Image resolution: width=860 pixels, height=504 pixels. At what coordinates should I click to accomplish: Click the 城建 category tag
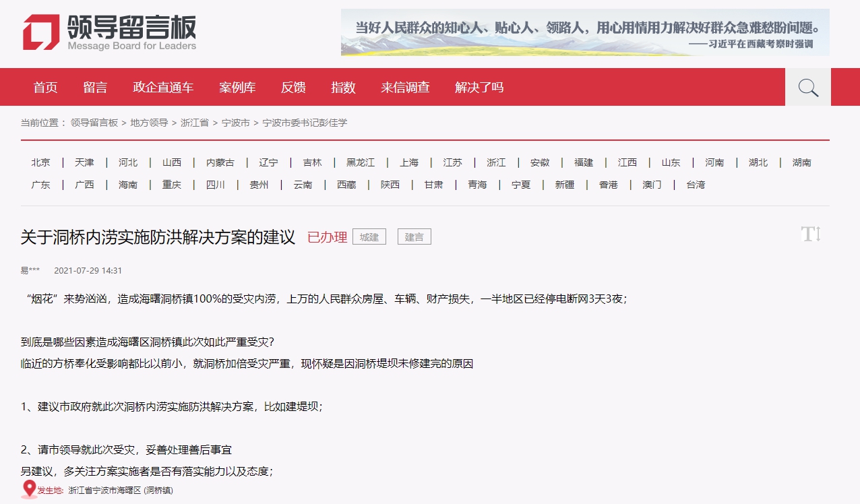pyautogui.click(x=369, y=237)
